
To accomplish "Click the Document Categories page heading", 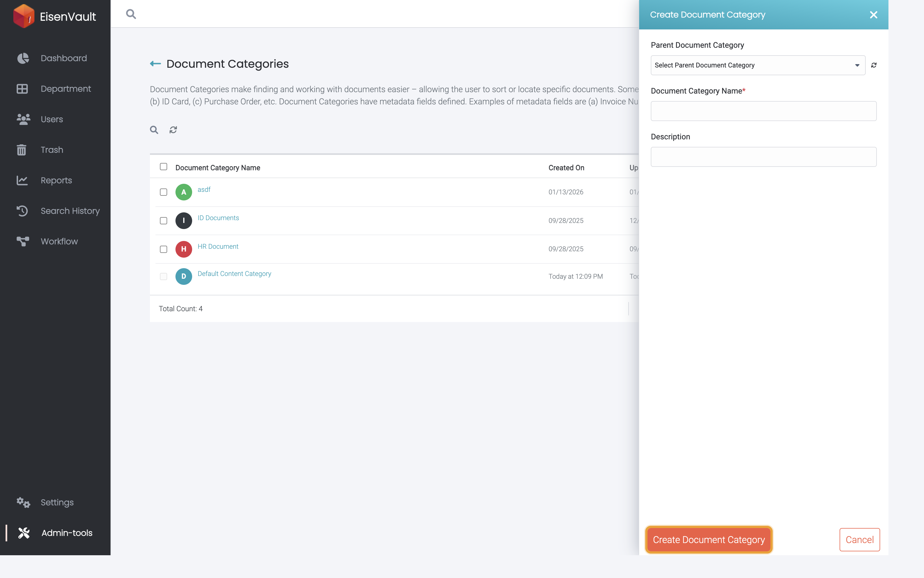I will (x=227, y=64).
